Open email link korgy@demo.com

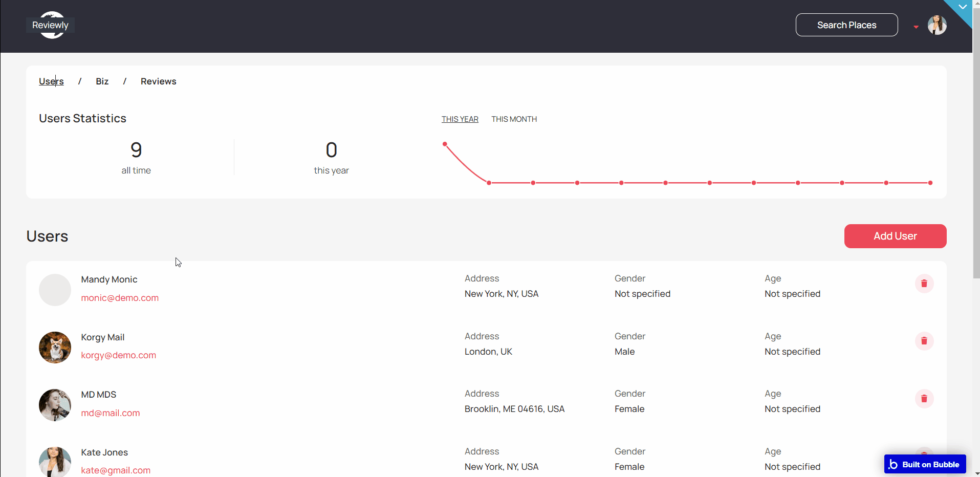[119, 355]
